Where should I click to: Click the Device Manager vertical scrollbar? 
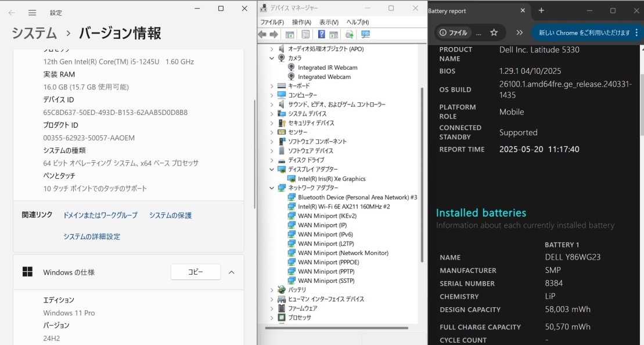[x=421, y=175]
